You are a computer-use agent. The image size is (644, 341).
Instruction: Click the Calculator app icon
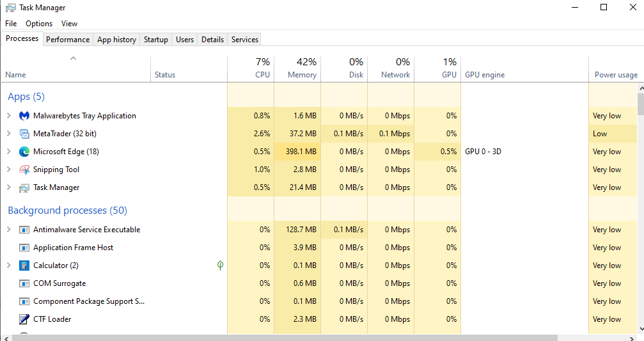click(x=24, y=266)
